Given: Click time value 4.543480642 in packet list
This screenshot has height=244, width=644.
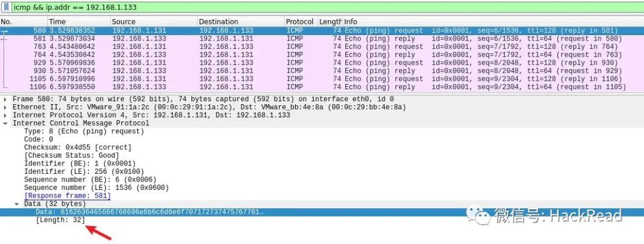Looking at the screenshot, I should [72, 47].
